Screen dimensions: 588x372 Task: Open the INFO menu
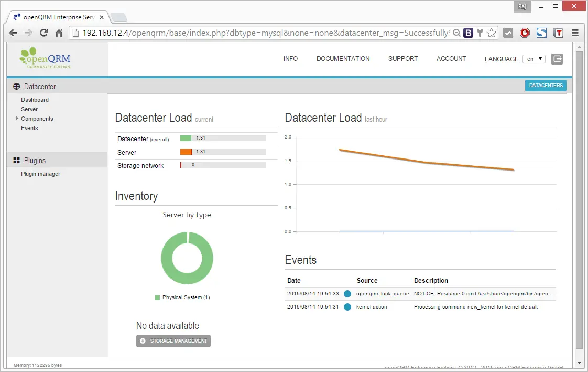click(291, 59)
